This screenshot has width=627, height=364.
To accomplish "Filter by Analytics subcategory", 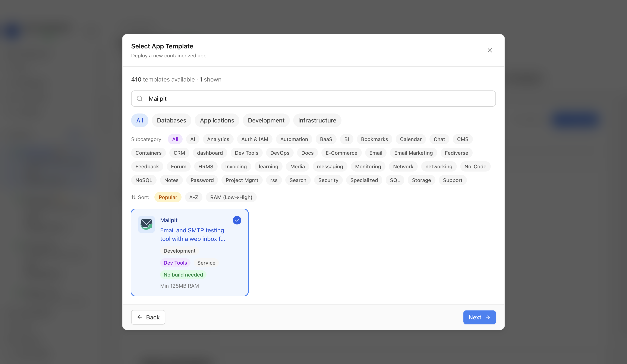I will click(218, 139).
